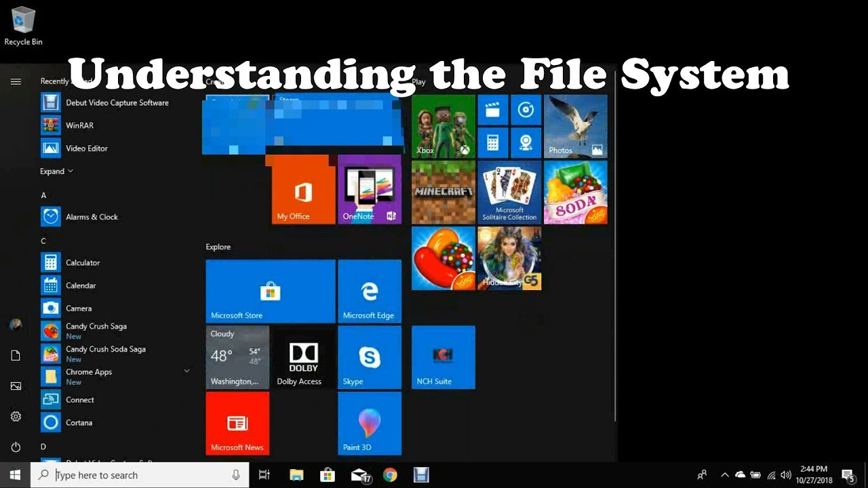Viewport: 868px width, 488px height.
Task: Open the Recycle Bin desktop icon
Action: tap(23, 26)
